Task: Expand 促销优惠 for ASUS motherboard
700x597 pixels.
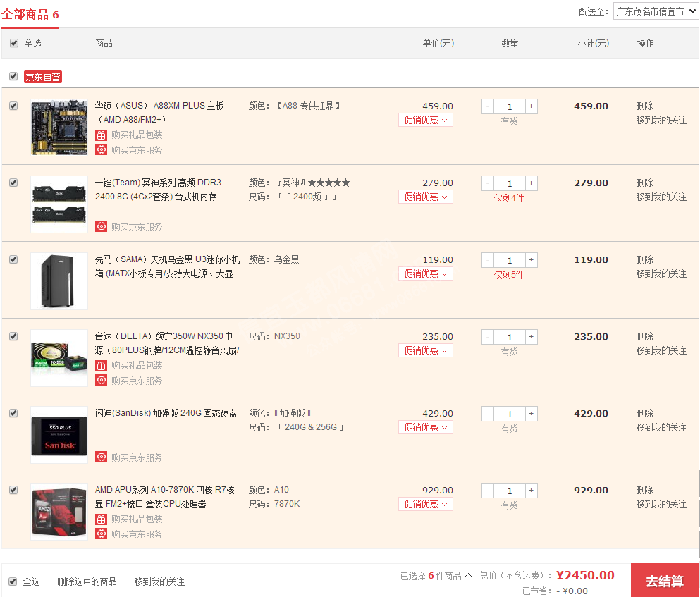Action: point(426,120)
